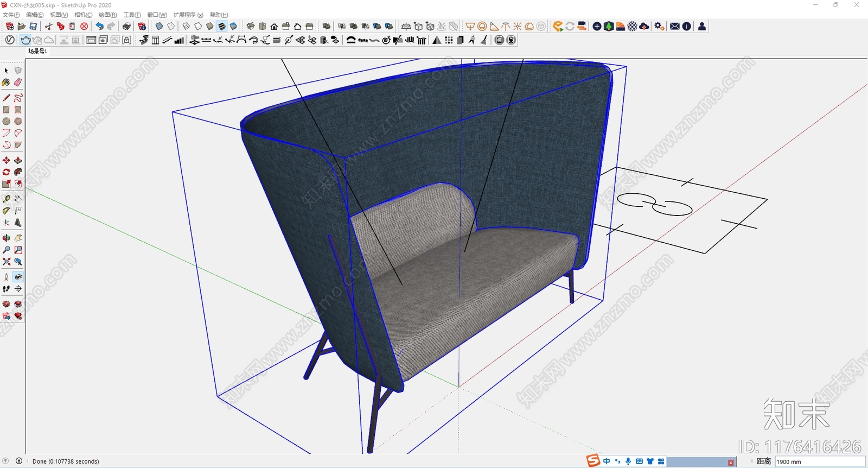Activate the Pan hand tool
This screenshot has width=868, height=468.
(18, 238)
